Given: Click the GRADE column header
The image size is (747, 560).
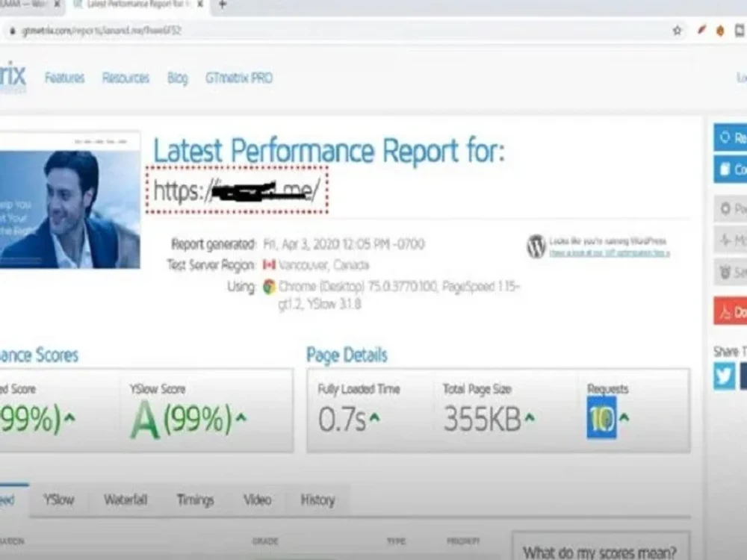Looking at the screenshot, I should (x=265, y=541).
